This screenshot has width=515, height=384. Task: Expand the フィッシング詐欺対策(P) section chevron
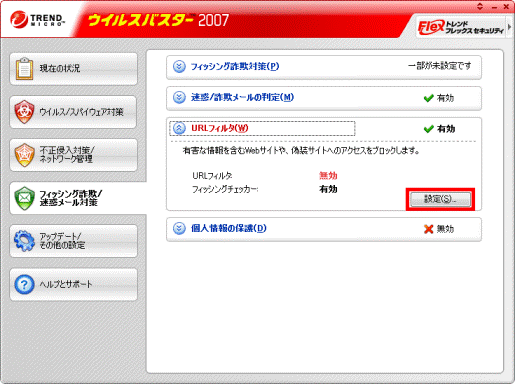(x=179, y=67)
